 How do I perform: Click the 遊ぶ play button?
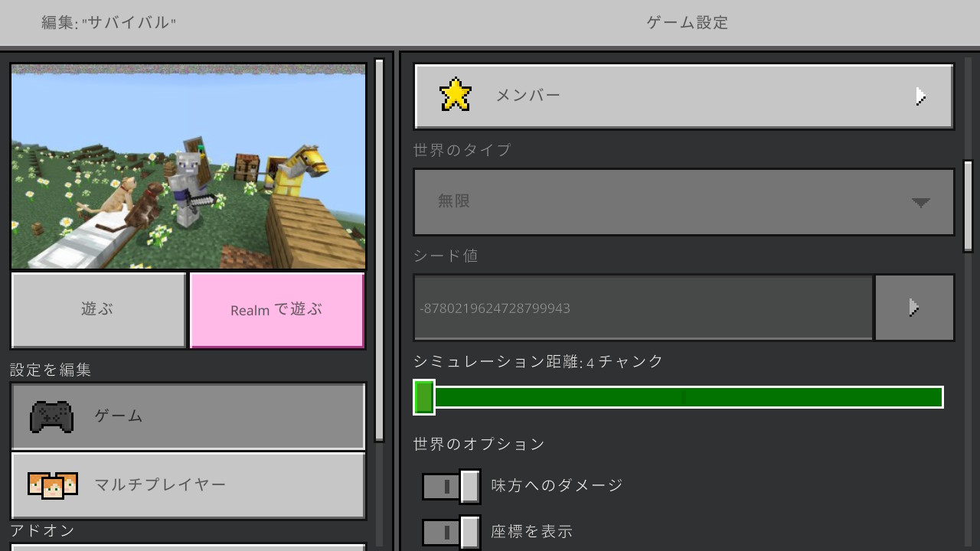point(98,310)
